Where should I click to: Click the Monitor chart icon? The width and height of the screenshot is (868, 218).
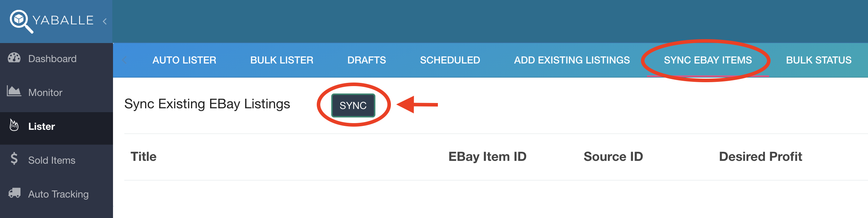[14, 91]
